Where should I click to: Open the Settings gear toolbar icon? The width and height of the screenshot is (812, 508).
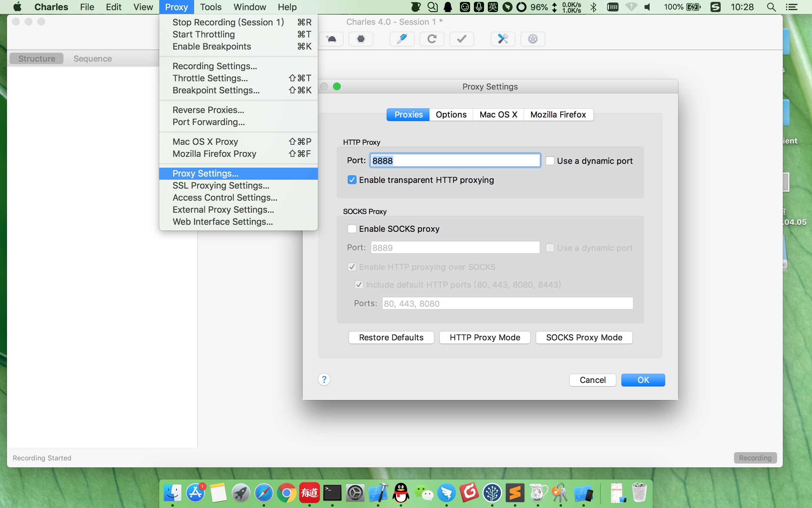coord(533,39)
